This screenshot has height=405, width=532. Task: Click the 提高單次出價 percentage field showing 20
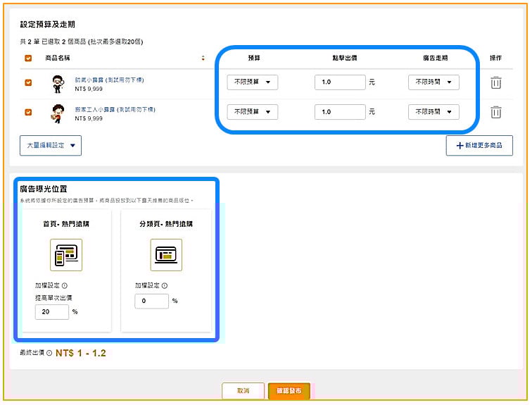point(51,311)
